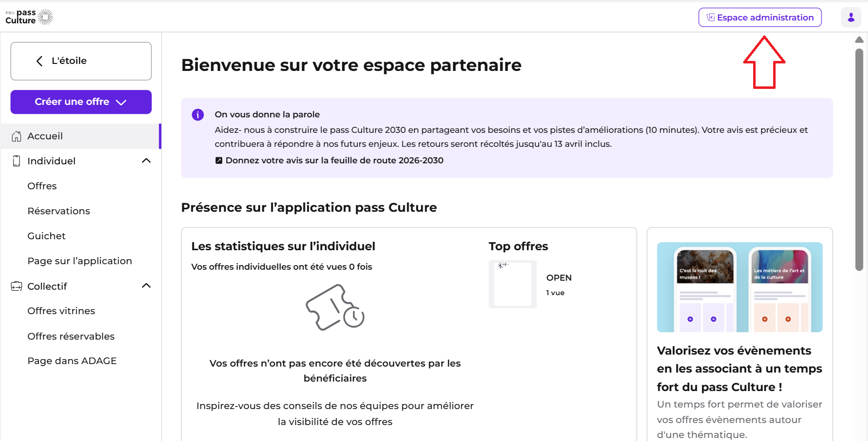This screenshot has height=441, width=868.
Task: Click the 'Top offres' heading
Action: (x=518, y=246)
